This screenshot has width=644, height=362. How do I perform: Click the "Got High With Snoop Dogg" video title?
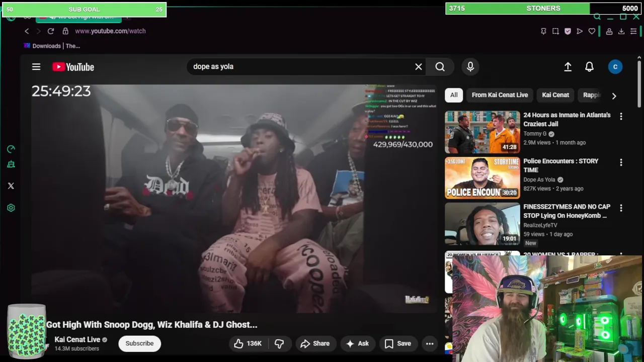pyautogui.click(x=151, y=325)
